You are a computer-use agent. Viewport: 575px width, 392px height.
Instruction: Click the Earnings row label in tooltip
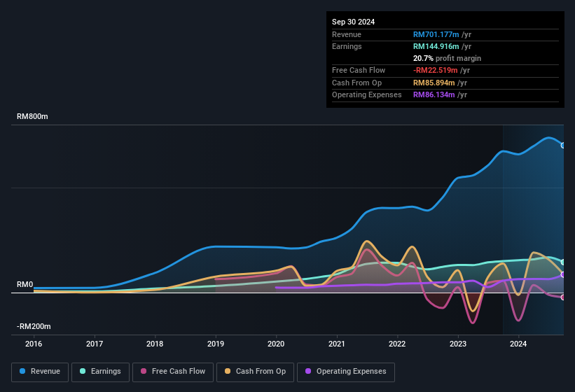click(347, 46)
